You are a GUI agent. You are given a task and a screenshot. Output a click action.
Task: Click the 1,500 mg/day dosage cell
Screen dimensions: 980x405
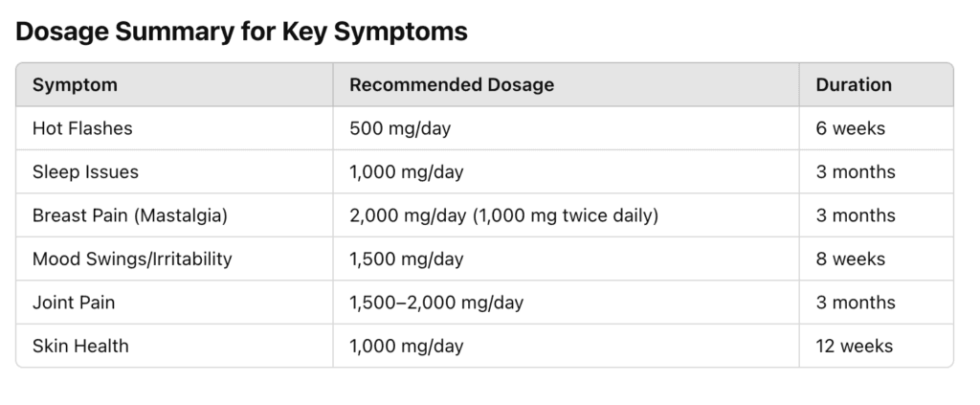point(566,259)
